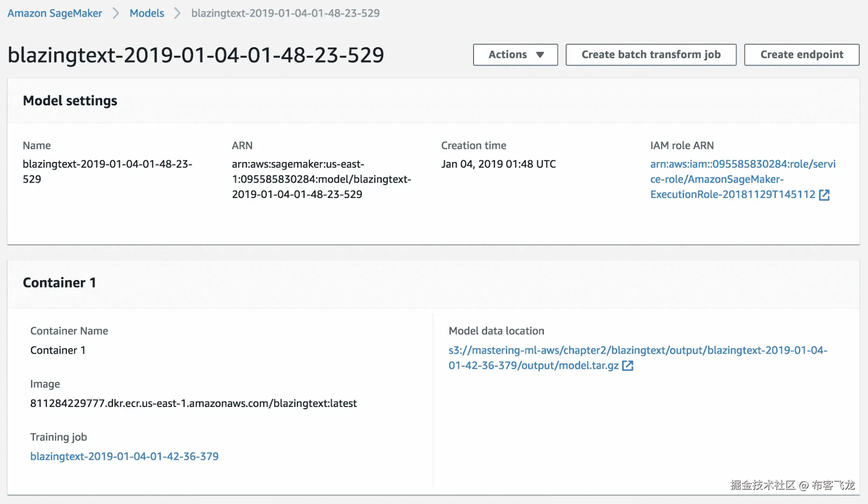Click the large blazingtext page title heading
The width and height of the screenshot is (868, 504).
(x=196, y=55)
